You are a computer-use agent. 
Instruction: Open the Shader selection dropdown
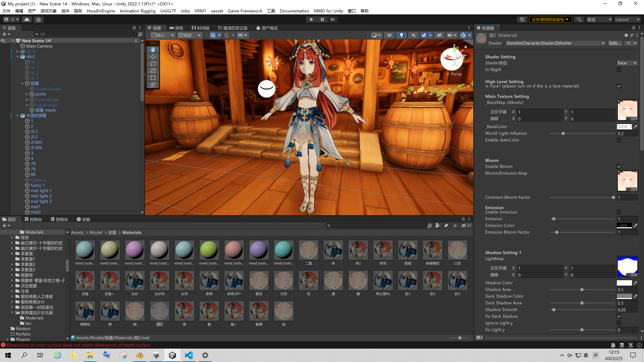click(555, 43)
